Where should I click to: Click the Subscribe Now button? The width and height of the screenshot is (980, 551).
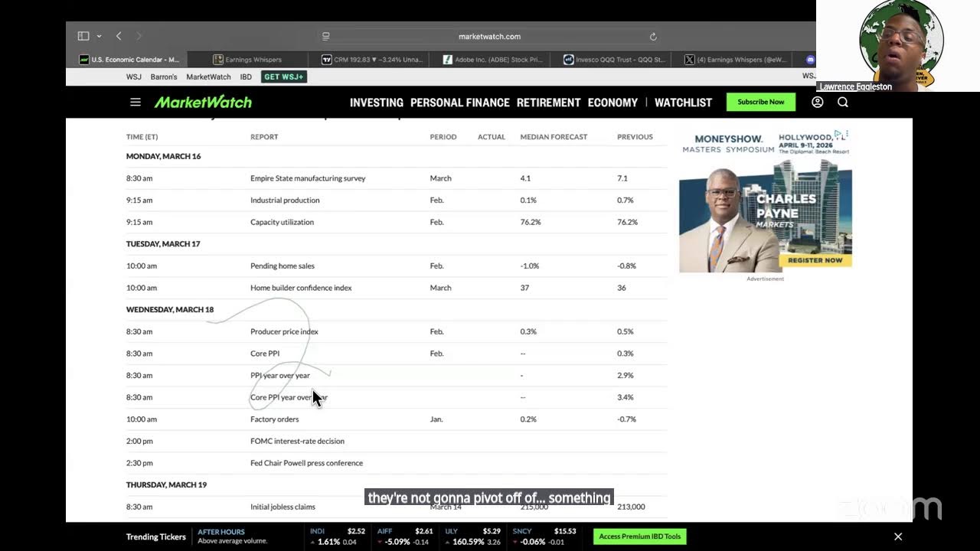760,102
